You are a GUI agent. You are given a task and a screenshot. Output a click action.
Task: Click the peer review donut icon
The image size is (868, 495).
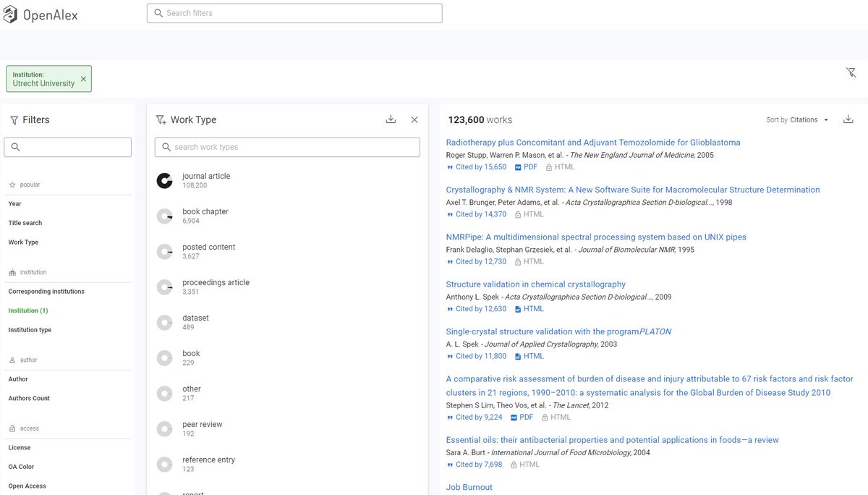click(x=165, y=429)
